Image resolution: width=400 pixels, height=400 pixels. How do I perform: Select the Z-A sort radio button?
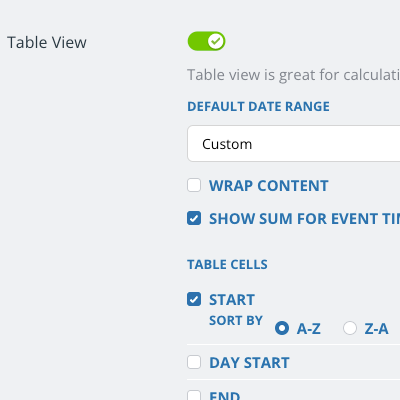[350, 328]
